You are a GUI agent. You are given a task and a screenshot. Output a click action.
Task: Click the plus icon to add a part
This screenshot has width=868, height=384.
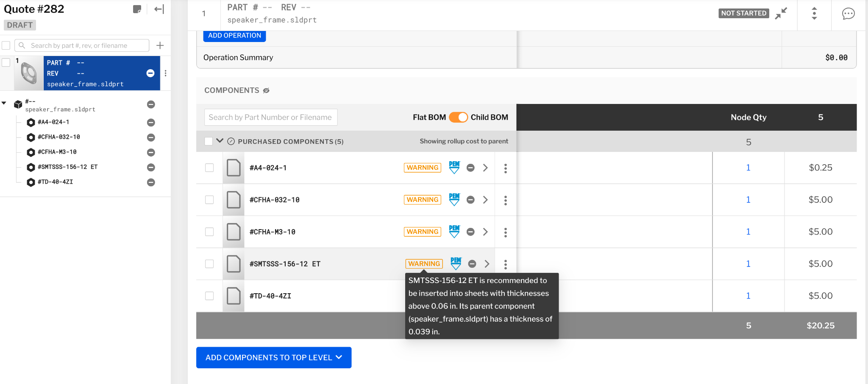(x=160, y=45)
